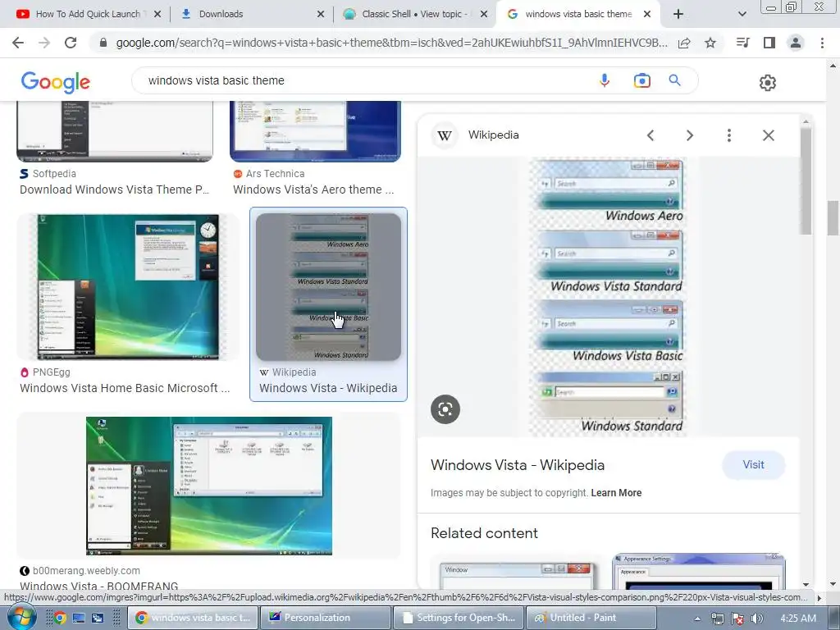The image size is (840, 630).
Task: Open the Window related content thumbnail
Action: coord(517,574)
